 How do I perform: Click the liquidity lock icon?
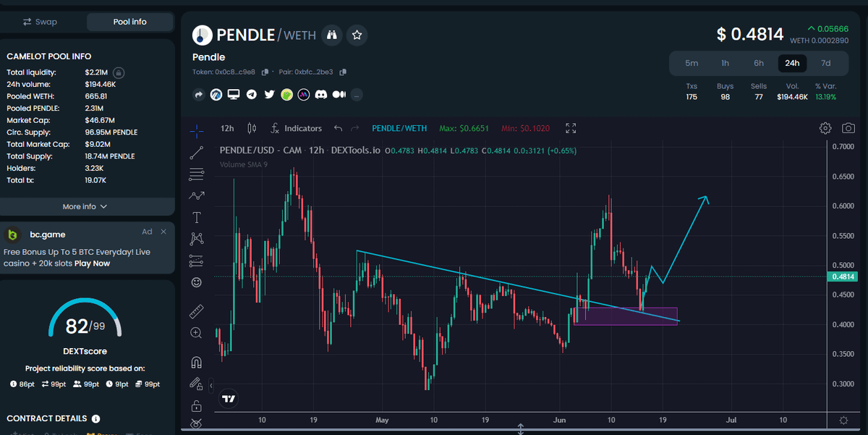pyautogui.click(x=119, y=72)
